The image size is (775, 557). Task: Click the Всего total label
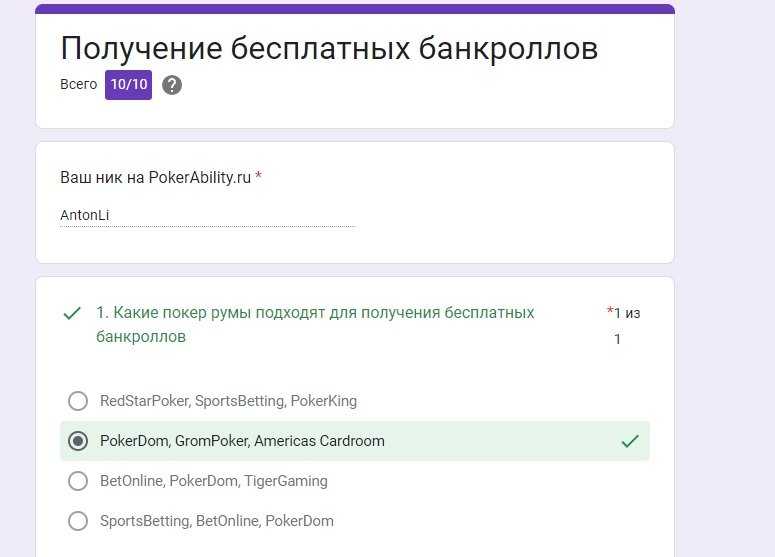[79, 85]
